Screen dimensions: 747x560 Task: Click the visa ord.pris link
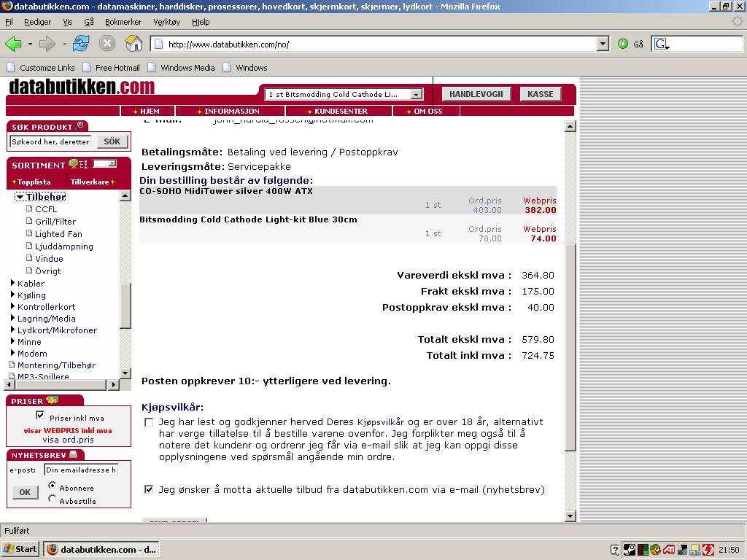click(x=68, y=440)
